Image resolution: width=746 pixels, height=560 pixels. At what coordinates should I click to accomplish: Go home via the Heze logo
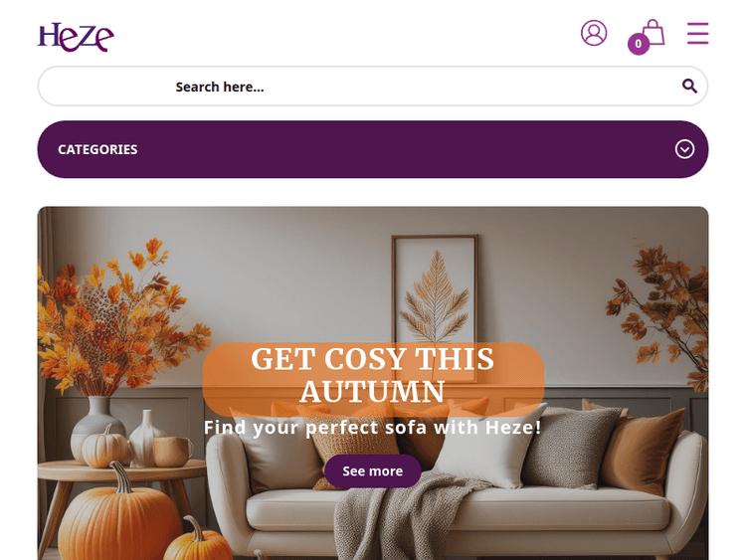(x=76, y=37)
